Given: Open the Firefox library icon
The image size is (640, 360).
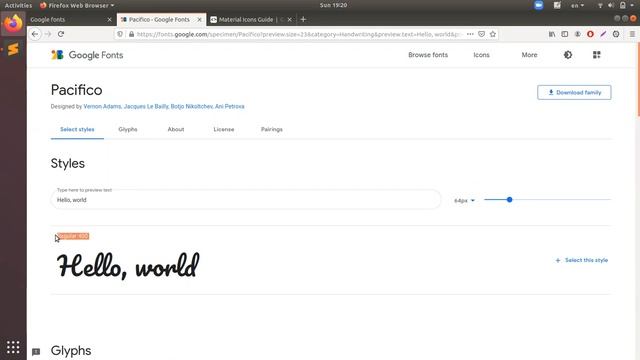Looking at the screenshot, I should pyautogui.click(x=552, y=34).
